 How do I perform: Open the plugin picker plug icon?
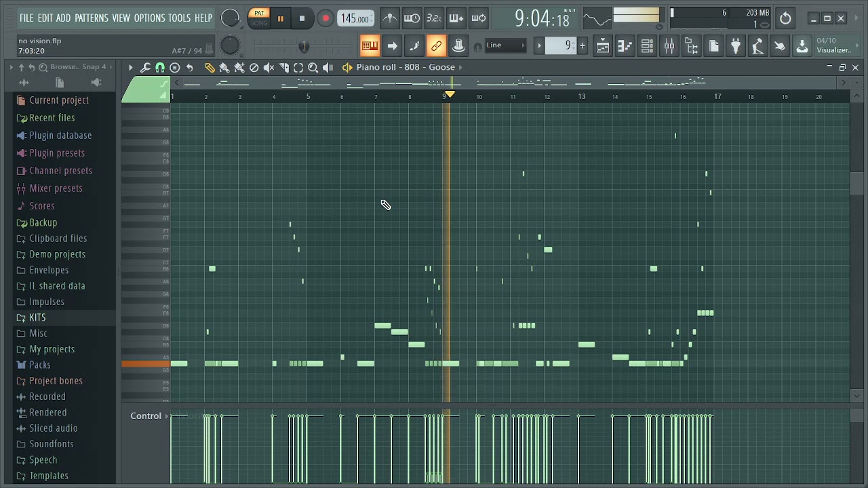pos(736,46)
